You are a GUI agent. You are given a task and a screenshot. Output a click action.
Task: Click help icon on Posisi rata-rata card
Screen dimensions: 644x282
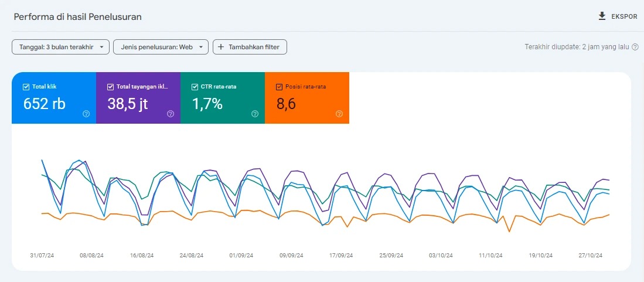pos(339,114)
